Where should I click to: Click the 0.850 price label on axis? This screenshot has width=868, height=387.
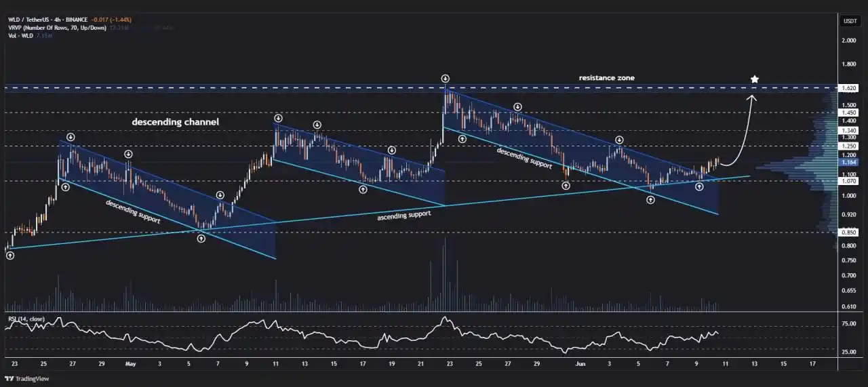(x=850, y=232)
